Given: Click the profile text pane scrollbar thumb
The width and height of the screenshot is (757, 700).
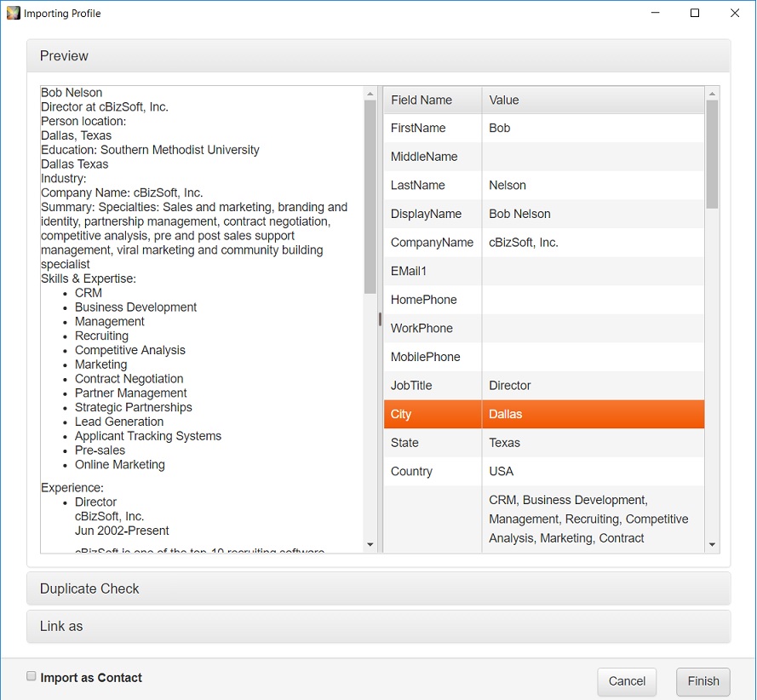Looking at the screenshot, I should (x=370, y=197).
